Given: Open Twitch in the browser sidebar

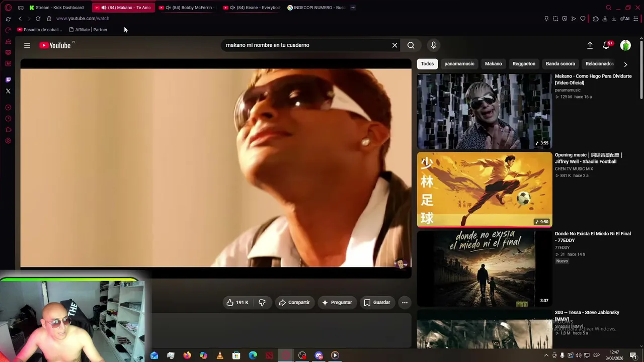Looking at the screenshot, I should click(x=8, y=80).
